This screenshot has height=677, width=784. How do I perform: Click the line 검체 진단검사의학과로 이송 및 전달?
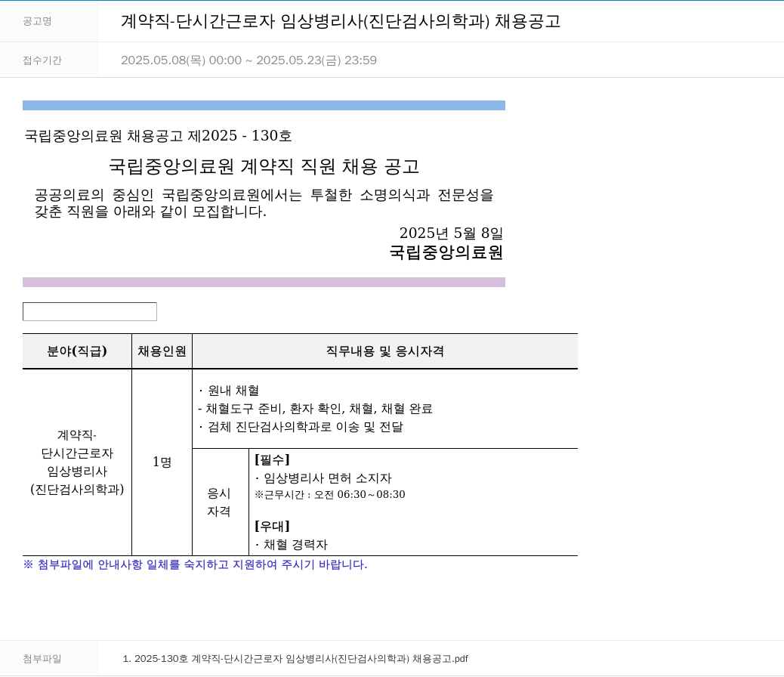(301, 427)
